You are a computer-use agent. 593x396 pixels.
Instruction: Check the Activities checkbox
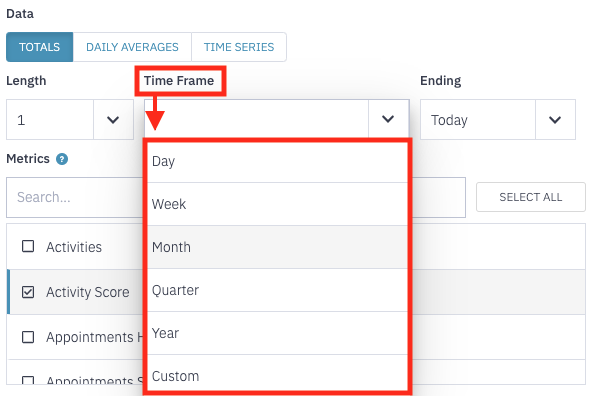coord(28,247)
